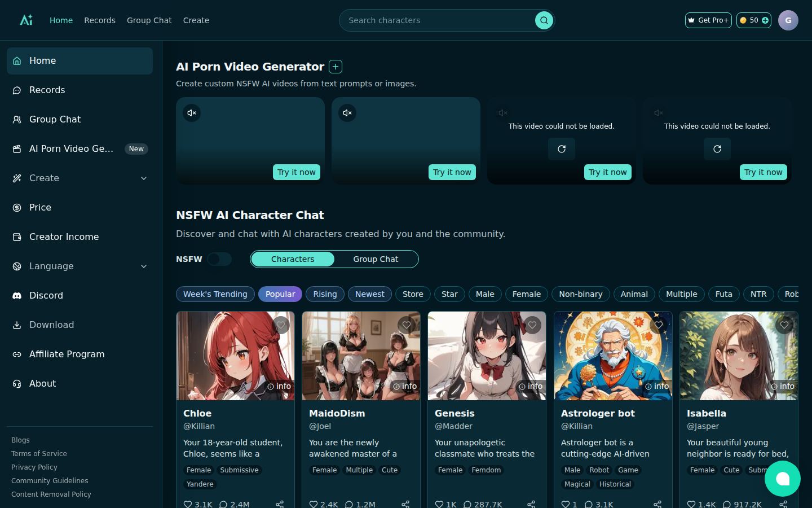Show info for Genesis card

[531, 386]
